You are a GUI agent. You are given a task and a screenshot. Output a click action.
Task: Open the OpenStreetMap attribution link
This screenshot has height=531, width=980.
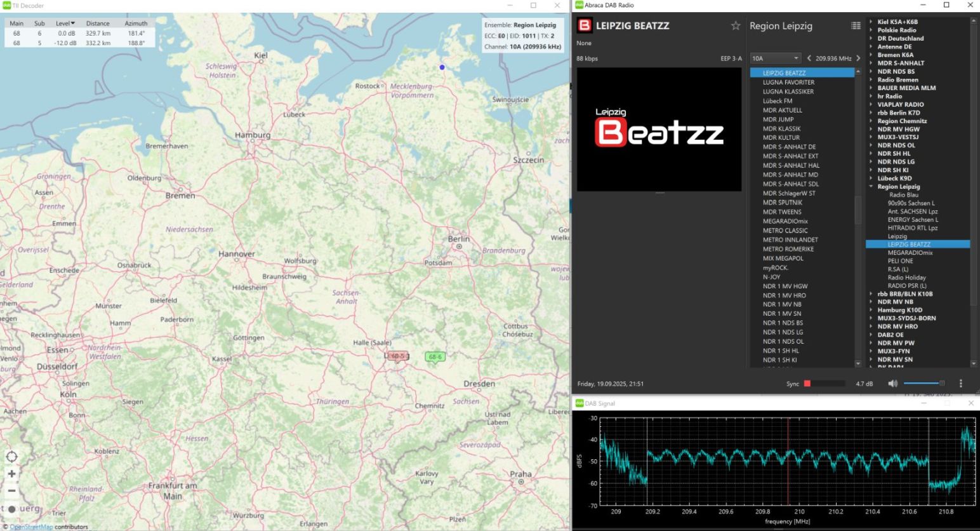pyautogui.click(x=31, y=527)
